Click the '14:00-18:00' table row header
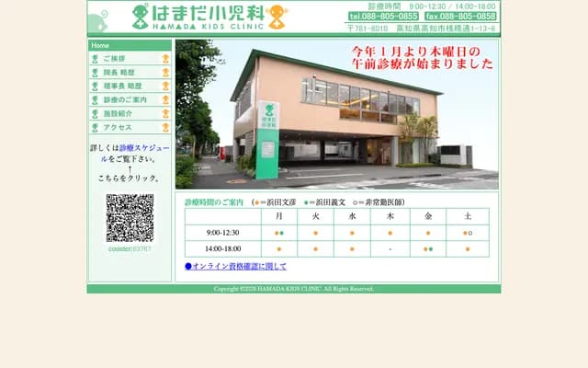This screenshot has height=368, width=588. pos(222,249)
